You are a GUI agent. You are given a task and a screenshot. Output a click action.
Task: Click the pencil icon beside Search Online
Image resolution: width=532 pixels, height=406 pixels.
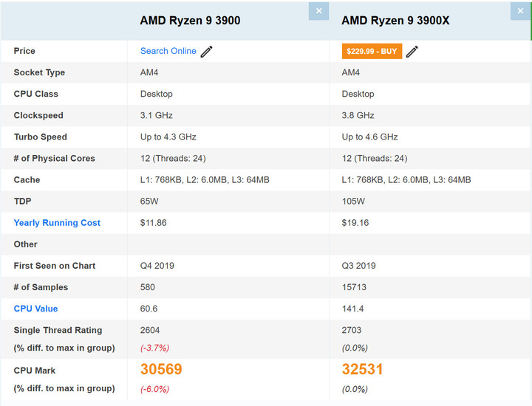(207, 51)
